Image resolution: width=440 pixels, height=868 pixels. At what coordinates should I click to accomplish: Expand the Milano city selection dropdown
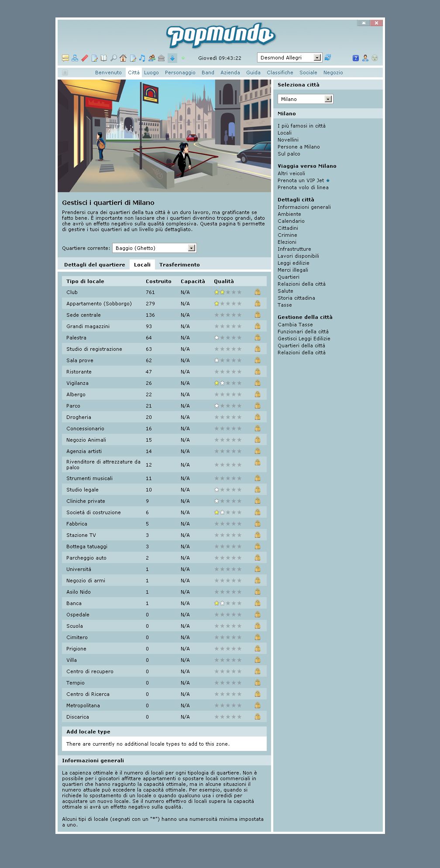[x=328, y=99]
